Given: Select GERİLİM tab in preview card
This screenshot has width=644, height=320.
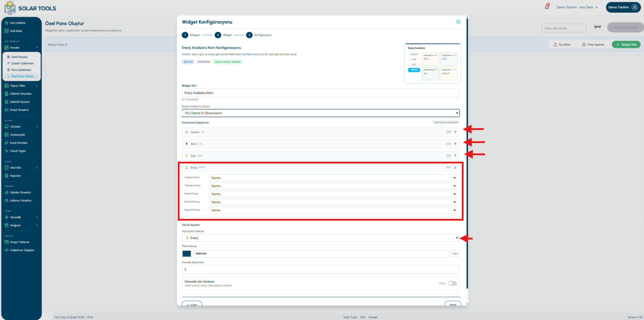Looking at the screenshot, I should click(414, 54).
